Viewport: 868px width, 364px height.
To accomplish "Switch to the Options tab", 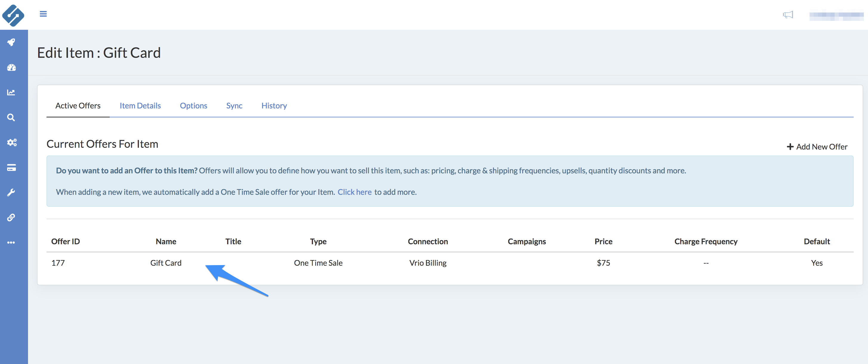I will coord(193,106).
